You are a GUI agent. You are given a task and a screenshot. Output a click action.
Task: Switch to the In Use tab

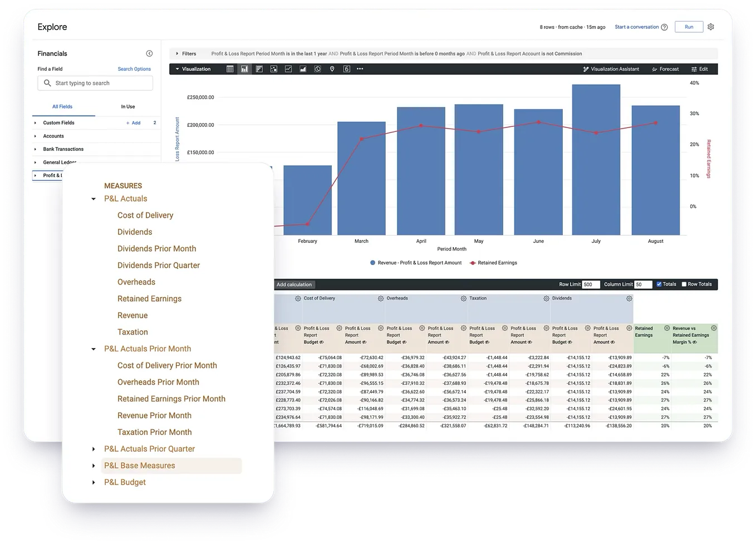click(127, 106)
